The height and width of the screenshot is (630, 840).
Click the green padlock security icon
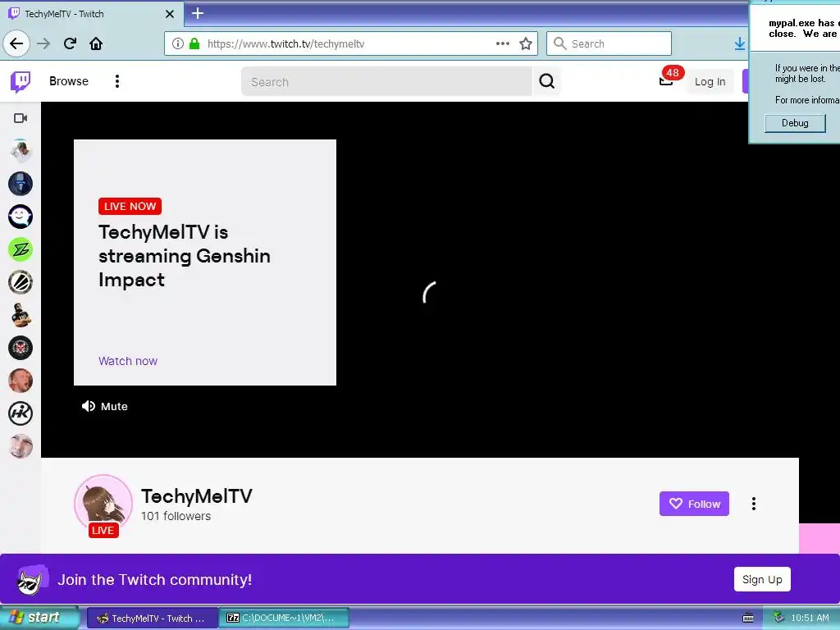[x=194, y=43]
